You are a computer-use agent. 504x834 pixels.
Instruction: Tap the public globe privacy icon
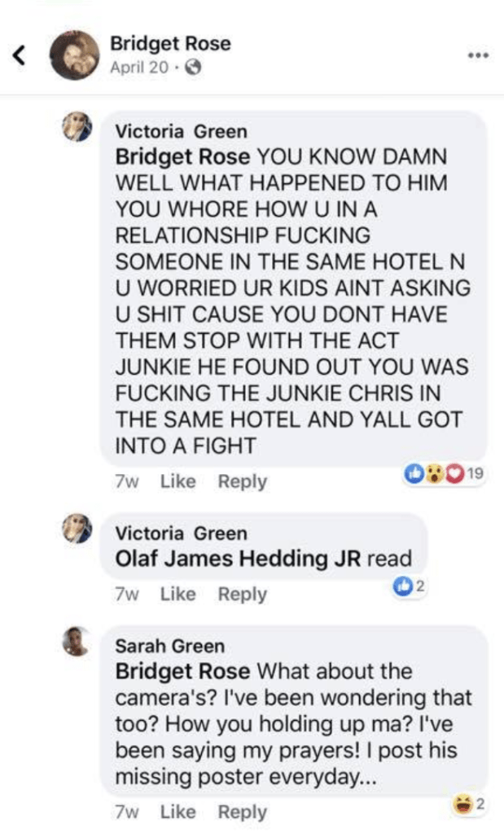[193, 68]
